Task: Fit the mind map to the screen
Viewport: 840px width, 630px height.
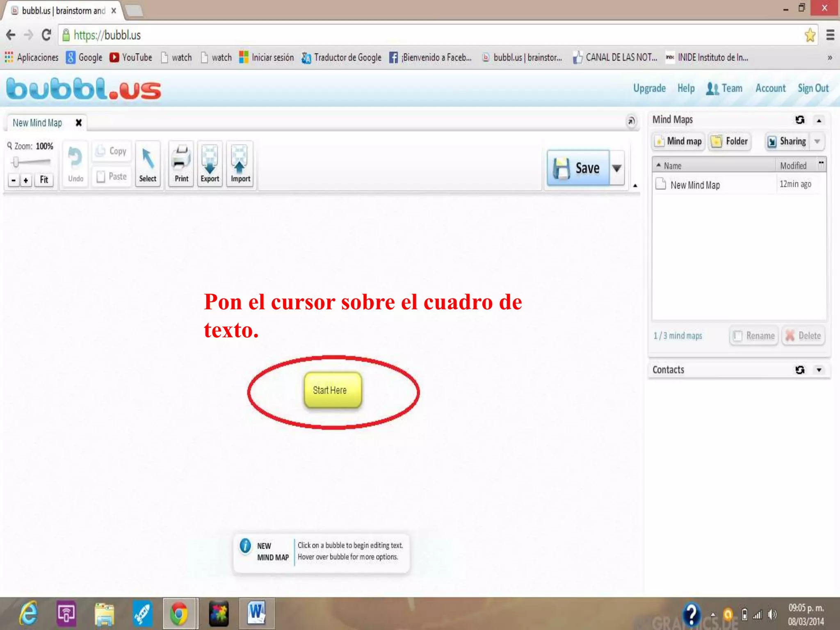Action: pos(44,180)
